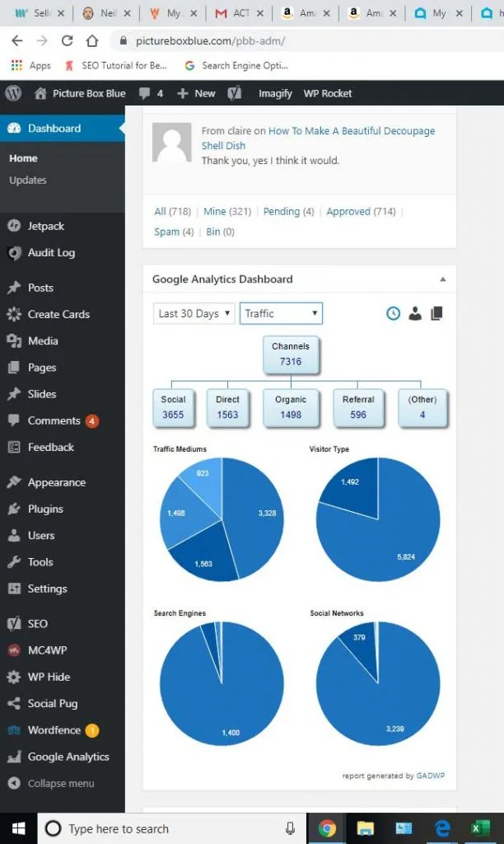Collapse the Google Analytics Dashboard widget
This screenshot has height=844, width=504.
[443, 279]
